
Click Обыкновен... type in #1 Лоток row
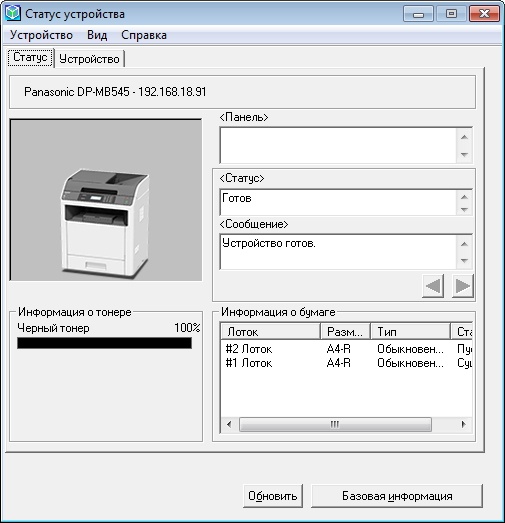[411, 363]
